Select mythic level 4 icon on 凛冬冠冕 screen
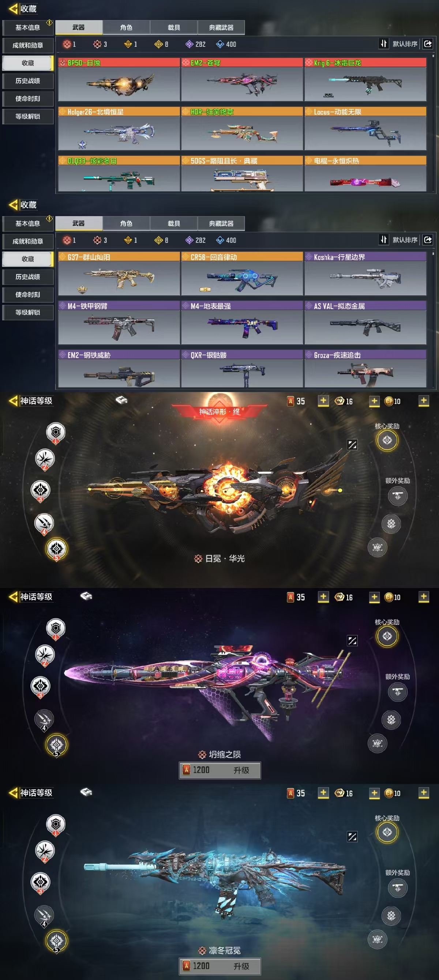This screenshot has height=980, width=439. click(44, 915)
